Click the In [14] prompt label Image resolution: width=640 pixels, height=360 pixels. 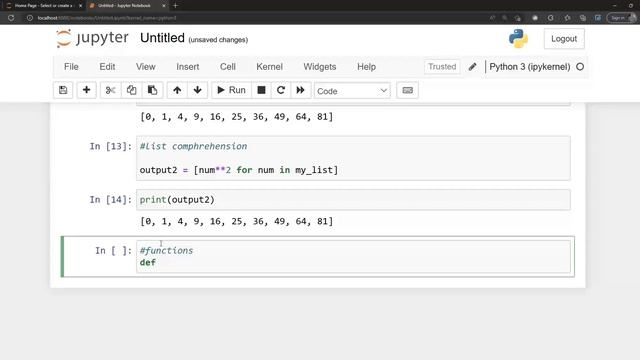point(111,200)
